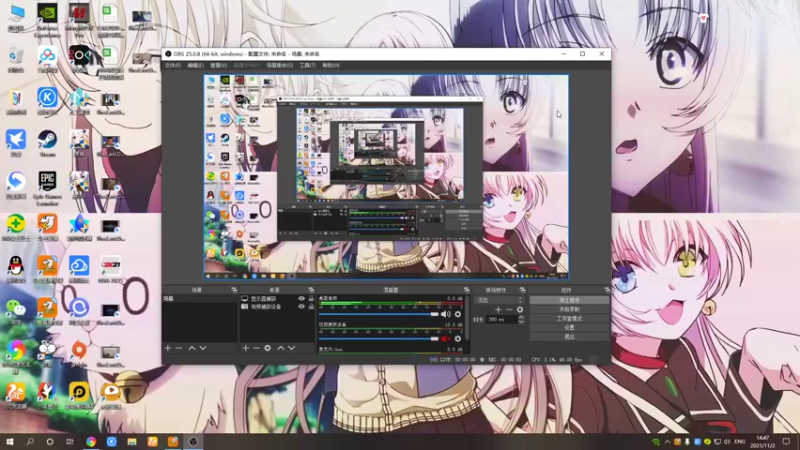Open Task View on the taskbar
This screenshot has height=450, width=800.
(70, 441)
